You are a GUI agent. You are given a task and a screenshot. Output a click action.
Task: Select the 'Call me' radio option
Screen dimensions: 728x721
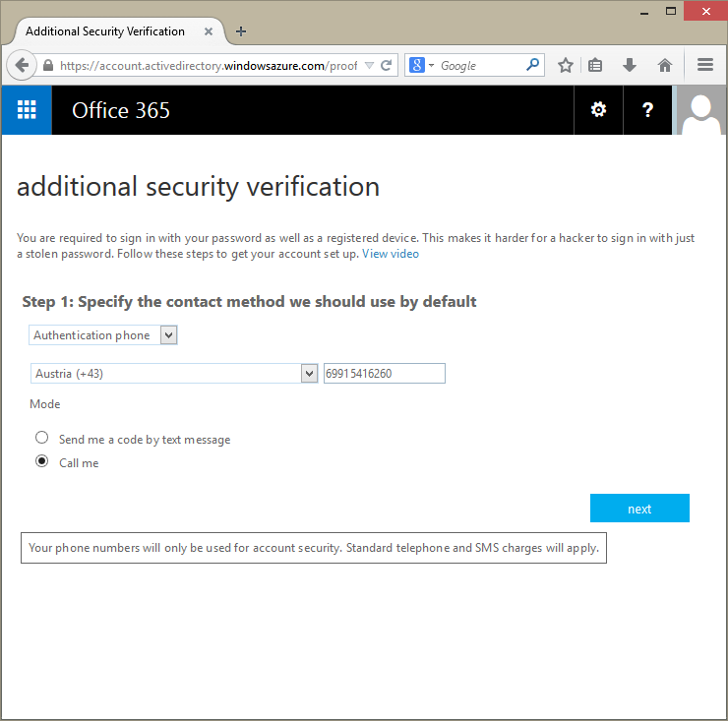[x=42, y=462]
